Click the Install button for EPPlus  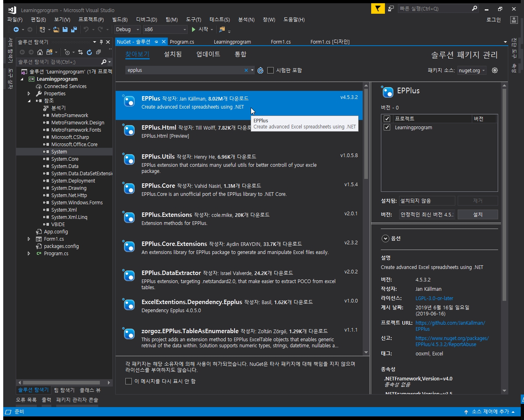pyautogui.click(x=478, y=214)
